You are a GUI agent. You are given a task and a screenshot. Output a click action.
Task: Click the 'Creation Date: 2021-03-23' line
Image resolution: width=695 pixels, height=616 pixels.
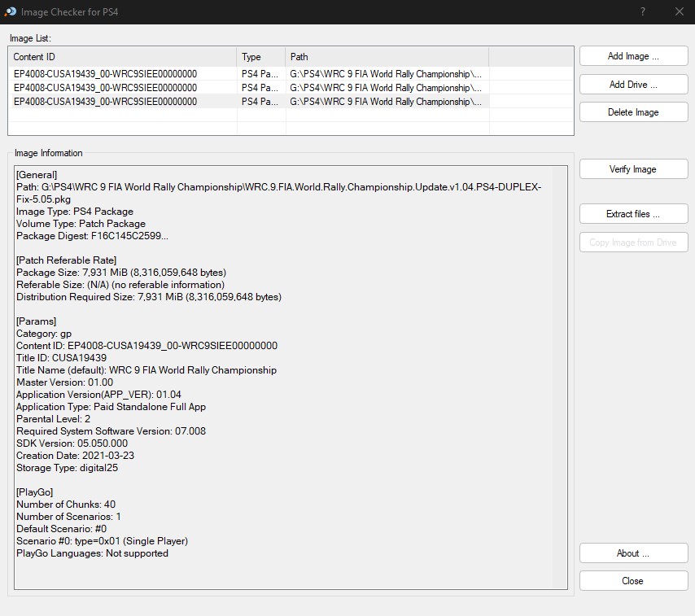[76, 456]
